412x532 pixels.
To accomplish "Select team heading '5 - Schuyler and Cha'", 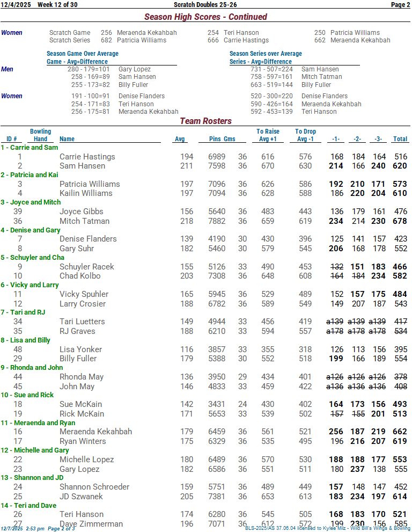I will pyautogui.click(x=32, y=257).
